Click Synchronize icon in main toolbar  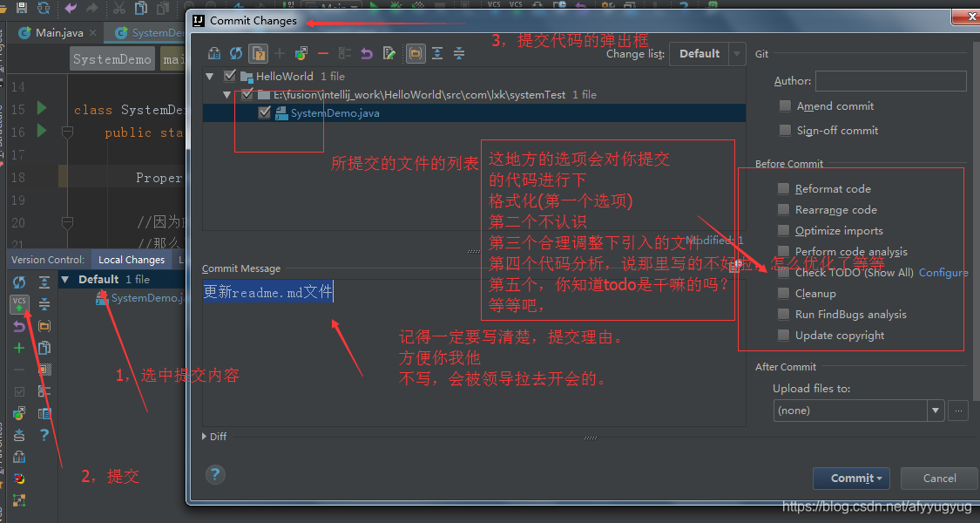(x=44, y=7)
